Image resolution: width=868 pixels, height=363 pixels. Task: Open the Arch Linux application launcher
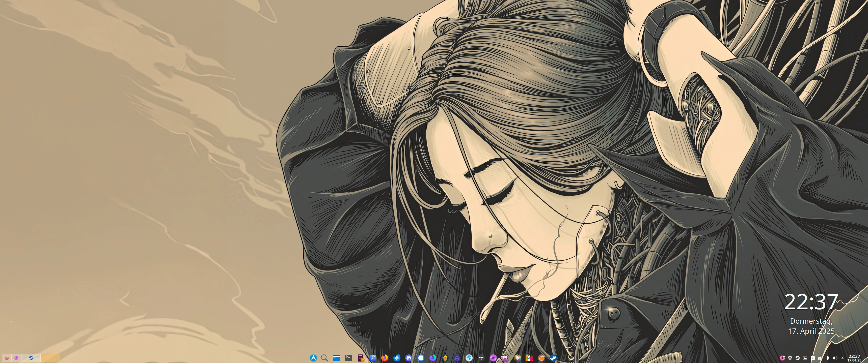[313, 358]
